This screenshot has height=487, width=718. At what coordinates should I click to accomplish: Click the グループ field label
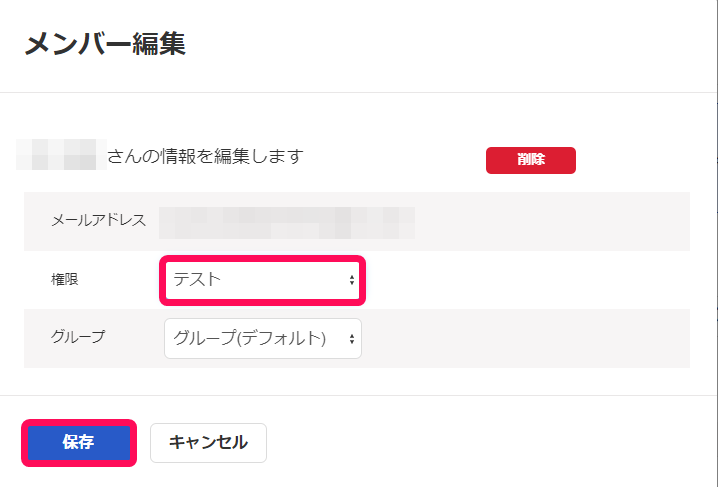(78, 337)
